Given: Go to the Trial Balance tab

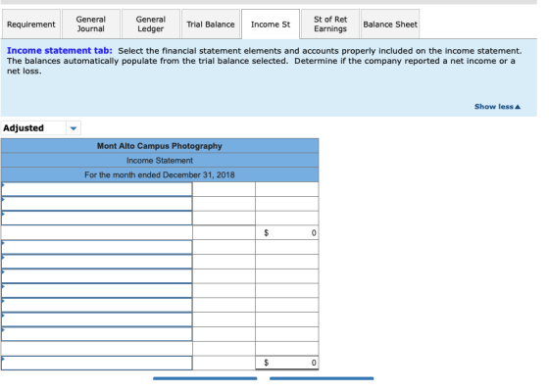Looking at the screenshot, I should pos(211,24).
